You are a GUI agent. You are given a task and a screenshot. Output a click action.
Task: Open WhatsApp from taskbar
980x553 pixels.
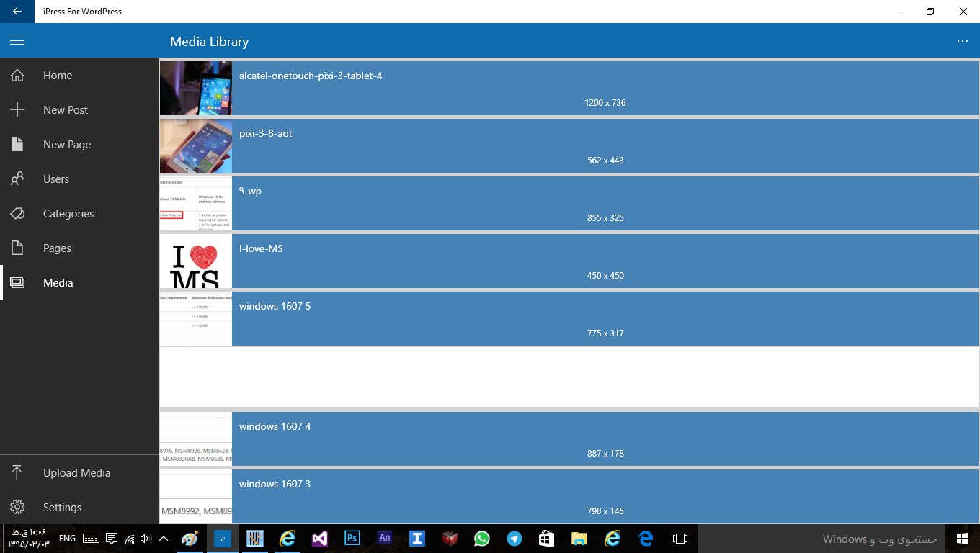tap(481, 539)
